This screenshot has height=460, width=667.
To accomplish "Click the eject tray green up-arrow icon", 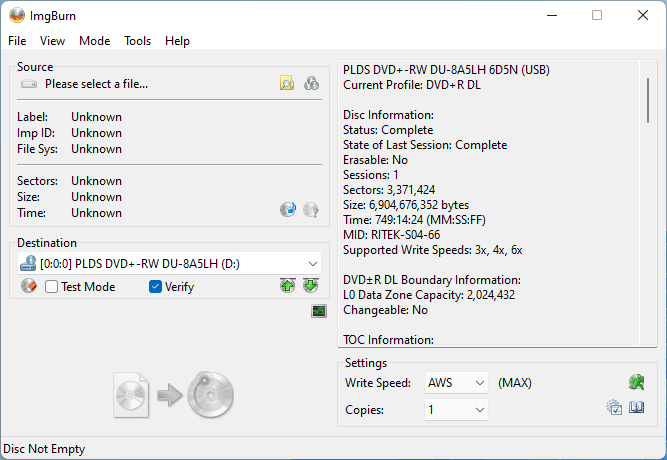I will (288, 287).
